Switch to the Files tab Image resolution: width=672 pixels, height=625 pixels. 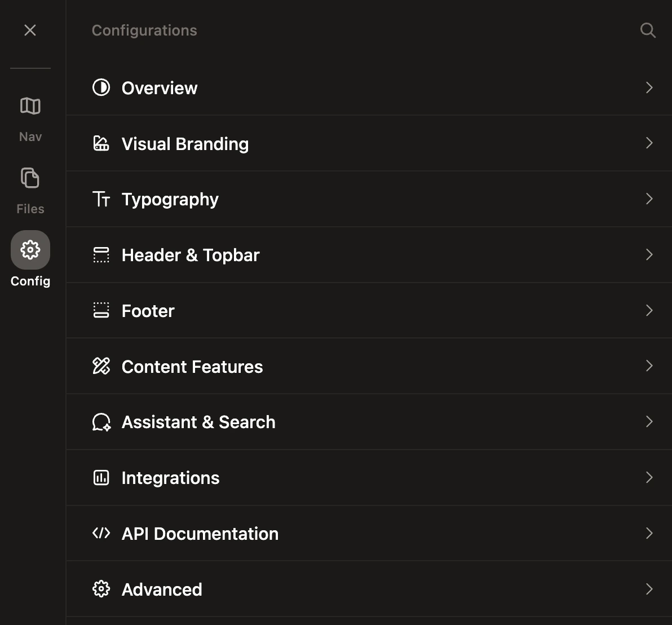[x=30, y=178]
